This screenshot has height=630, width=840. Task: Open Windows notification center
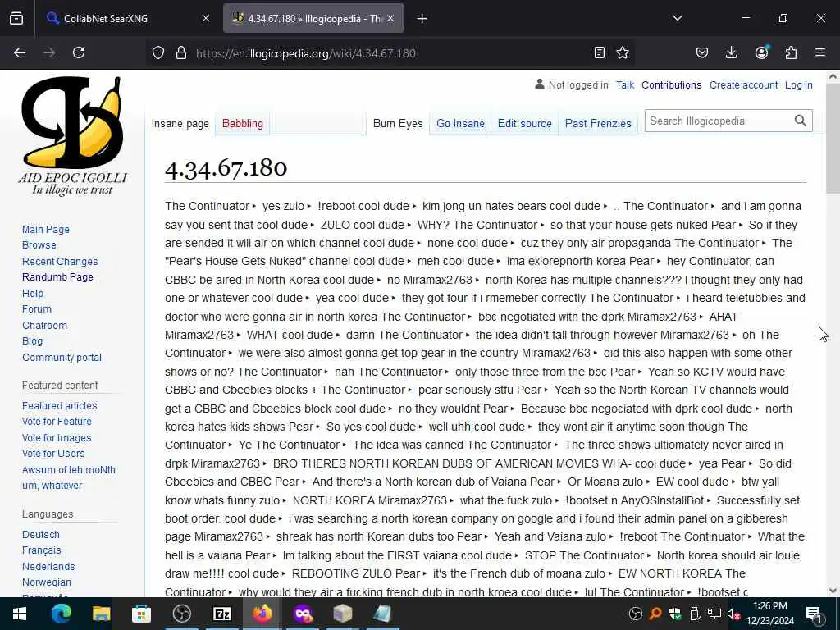pos(814,614)
